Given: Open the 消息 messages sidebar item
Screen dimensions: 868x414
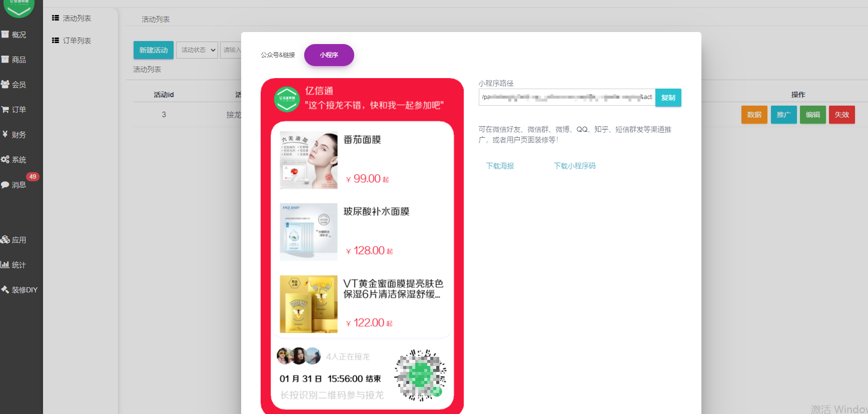Looking at the screenshot, I should (14, 185).
